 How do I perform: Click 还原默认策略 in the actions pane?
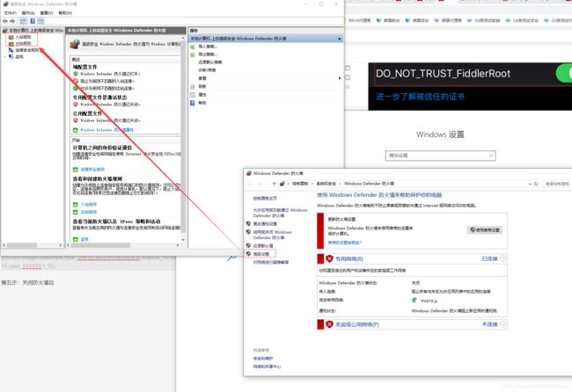[x=209, y=62]
